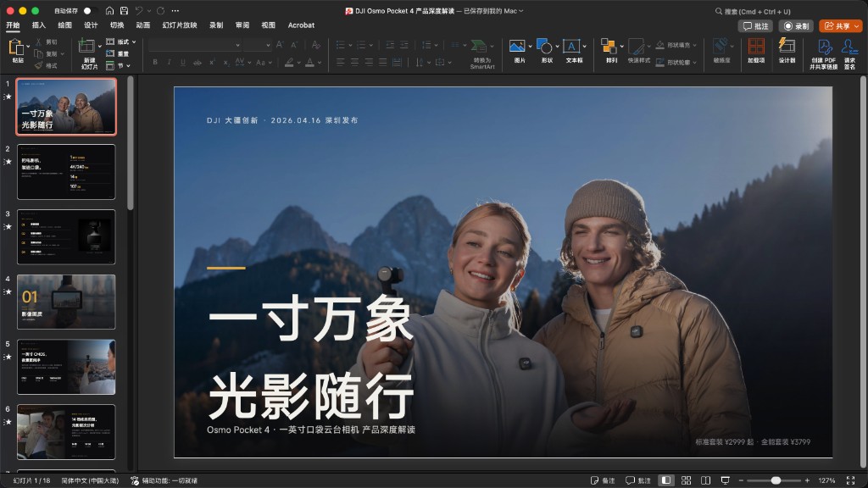Screen dimensions: 868x488
Task: Switch to normal view icon
Action: point(666,480)
